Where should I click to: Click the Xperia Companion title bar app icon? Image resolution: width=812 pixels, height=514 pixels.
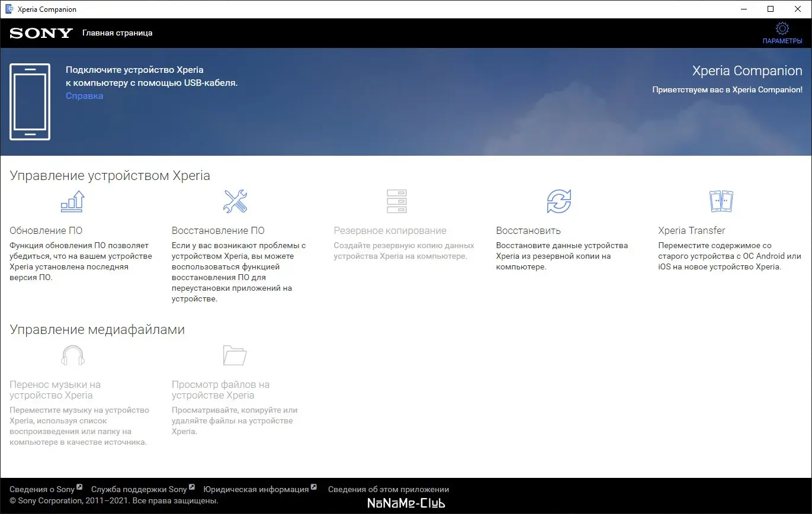[9, 9]
